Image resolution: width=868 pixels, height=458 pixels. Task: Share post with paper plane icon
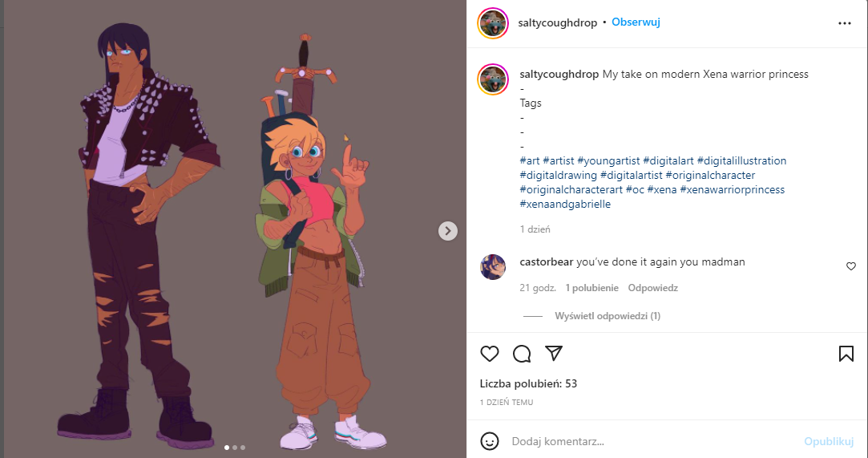click(x=554, y=353)
